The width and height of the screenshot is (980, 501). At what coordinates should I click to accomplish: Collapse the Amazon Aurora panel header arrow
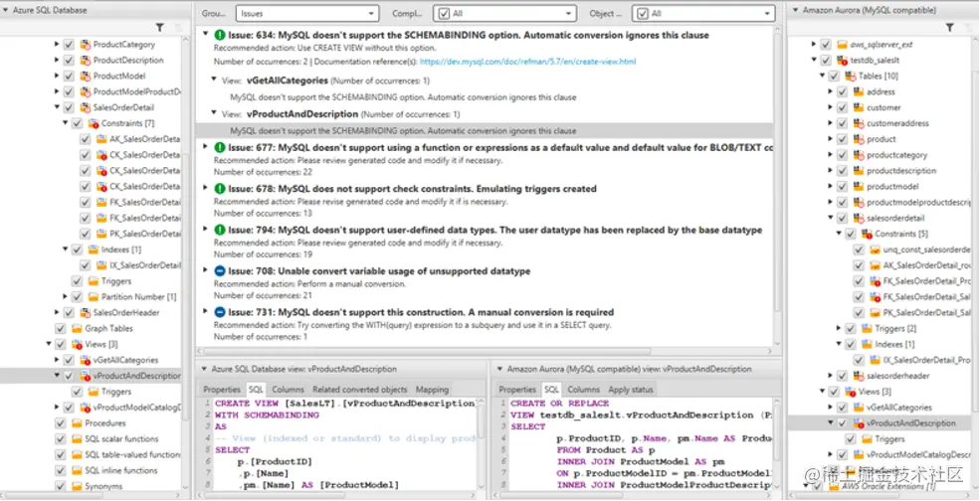tap(795, 10)
